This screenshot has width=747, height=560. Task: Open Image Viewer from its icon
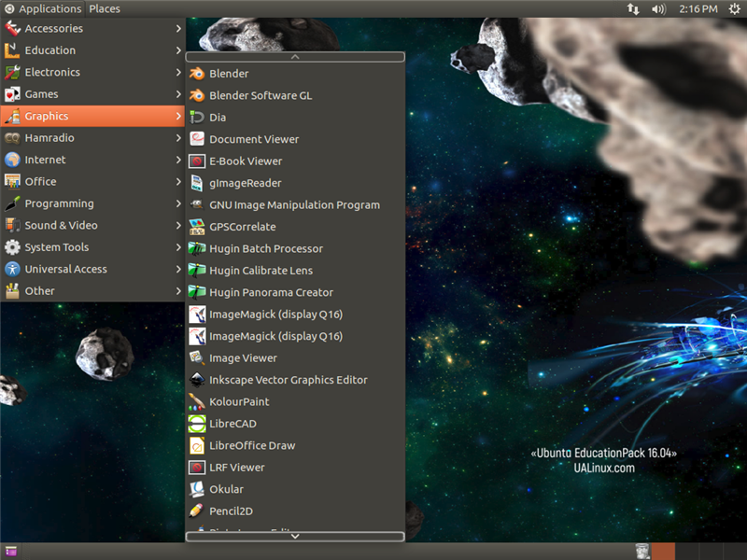pyautogui.click(x=197, y=358)
